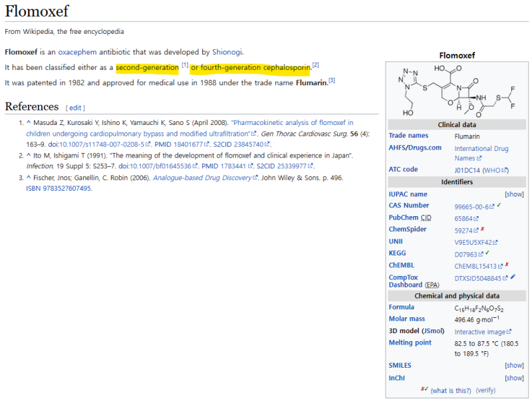The height and width of the screenshot is (401, 532).
Task: Click the JSmol link
Action: click(433, 331)
